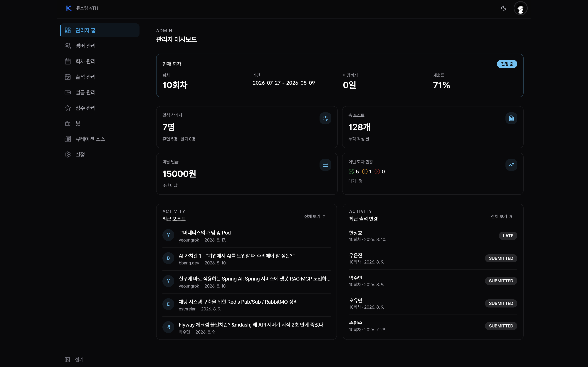Select 박수민 attendance row name
The width and height of the screenshot is (588, 367).
coord(356,278)
